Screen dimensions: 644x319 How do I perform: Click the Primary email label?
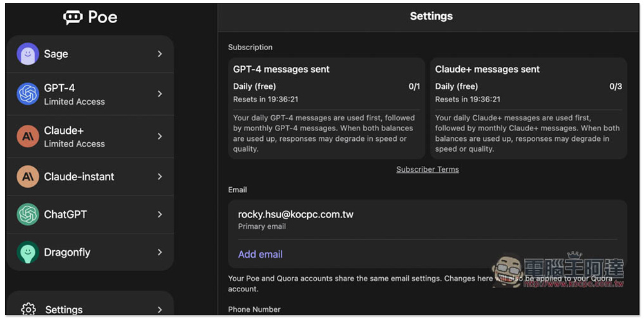coord(262,226)
